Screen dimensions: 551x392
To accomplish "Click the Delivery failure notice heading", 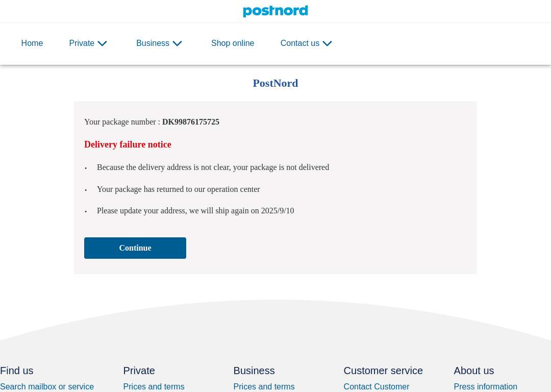I will pyautogui.click(x=128, y=144).
